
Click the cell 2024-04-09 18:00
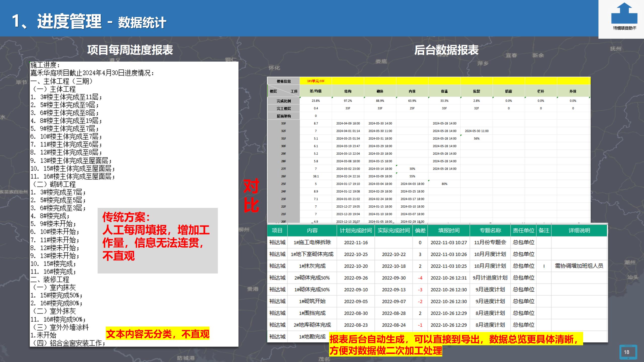coord(348,123)
